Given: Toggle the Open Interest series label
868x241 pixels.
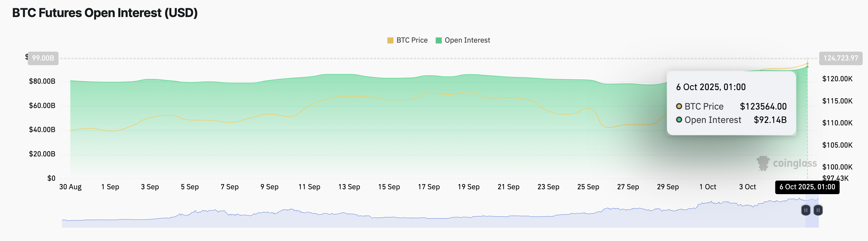Looking at the screenshot, I should (x=467, y=40).
